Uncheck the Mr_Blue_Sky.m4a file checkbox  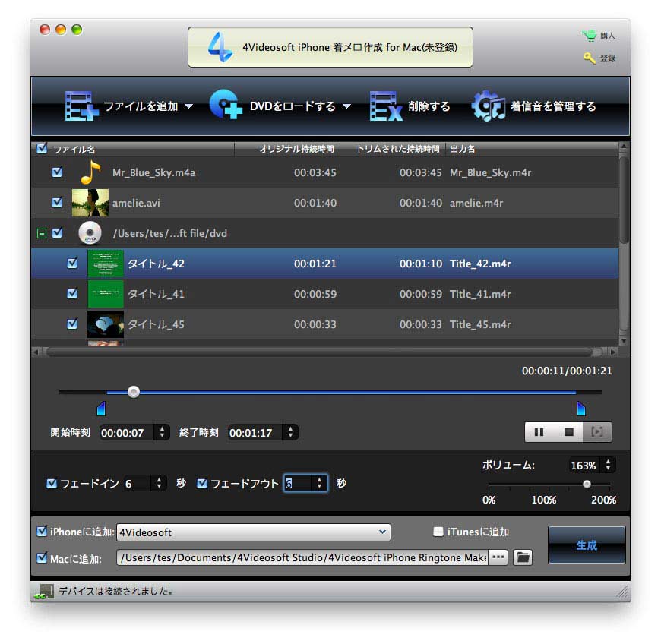pos(57,172)
